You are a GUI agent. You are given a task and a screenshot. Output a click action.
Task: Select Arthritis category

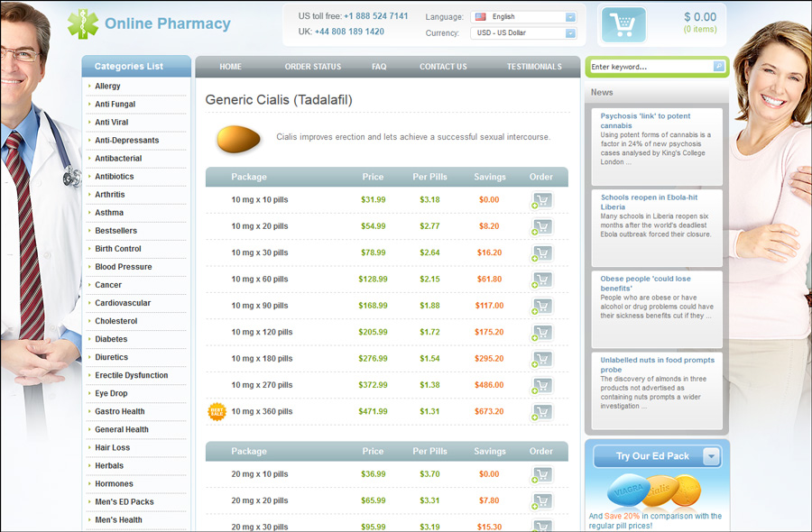point(110,195)
